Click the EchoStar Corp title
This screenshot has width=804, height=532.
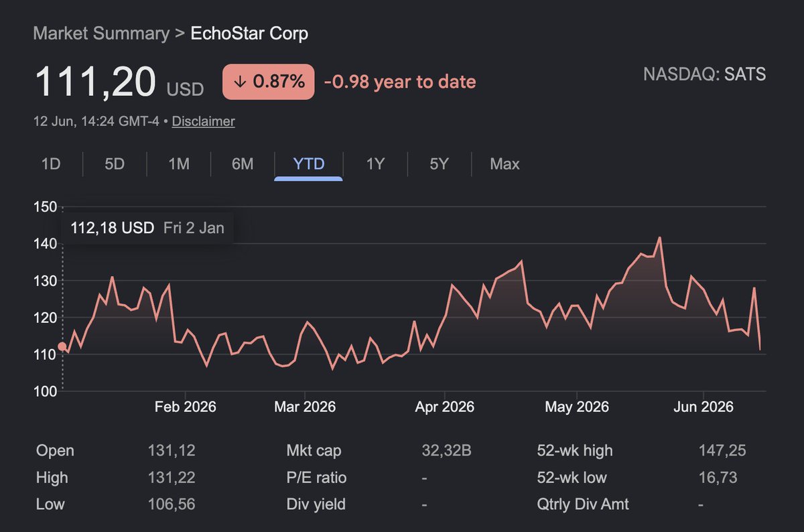pos(250,34)
